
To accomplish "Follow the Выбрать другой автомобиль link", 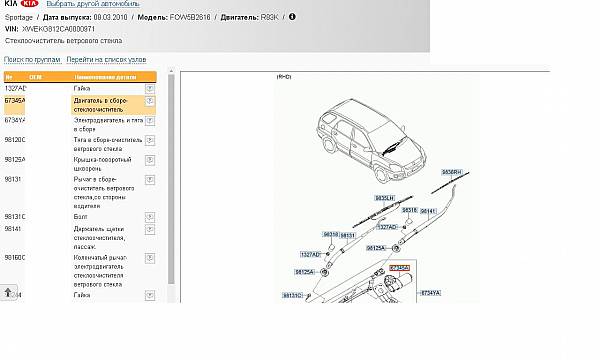I will click(93, 4).
